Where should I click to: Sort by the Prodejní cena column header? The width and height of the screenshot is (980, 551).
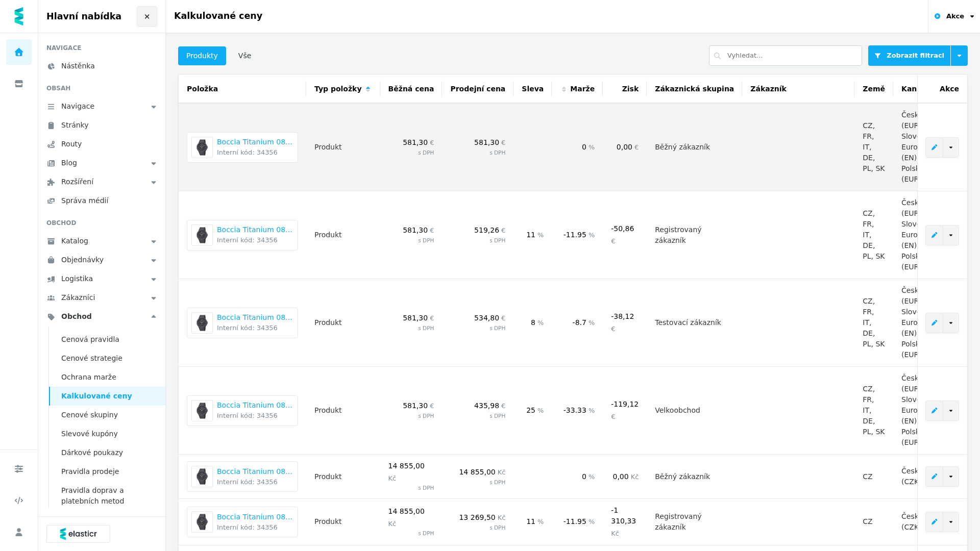(478, 89)
